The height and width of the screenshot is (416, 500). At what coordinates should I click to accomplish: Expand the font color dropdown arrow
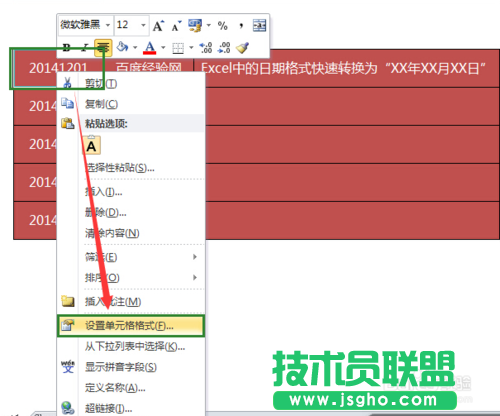pos(163,48)
